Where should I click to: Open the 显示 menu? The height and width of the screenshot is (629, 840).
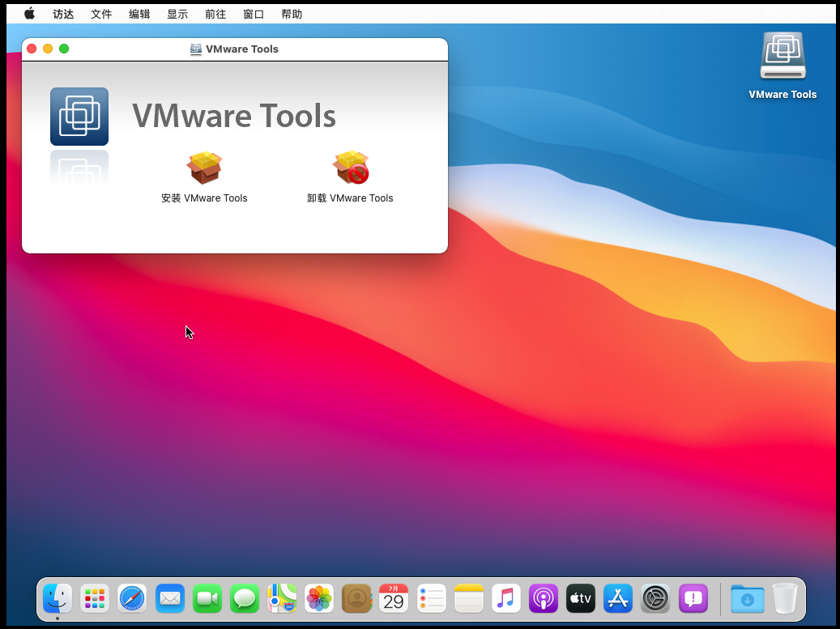tap(177, 15)
